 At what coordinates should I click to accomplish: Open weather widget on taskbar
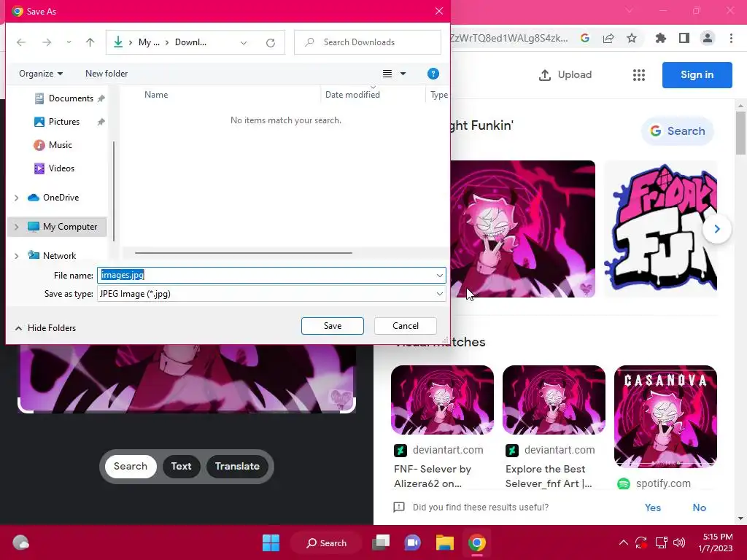(20, 542)
